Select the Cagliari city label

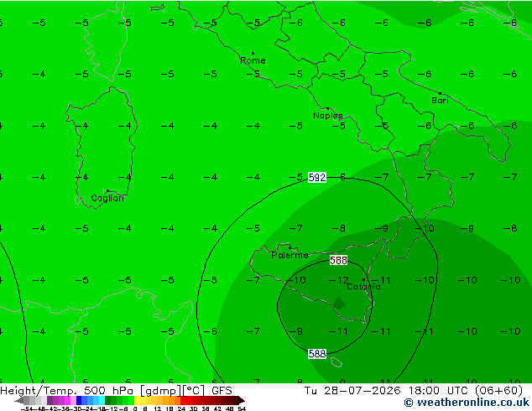tap(107, 199)
